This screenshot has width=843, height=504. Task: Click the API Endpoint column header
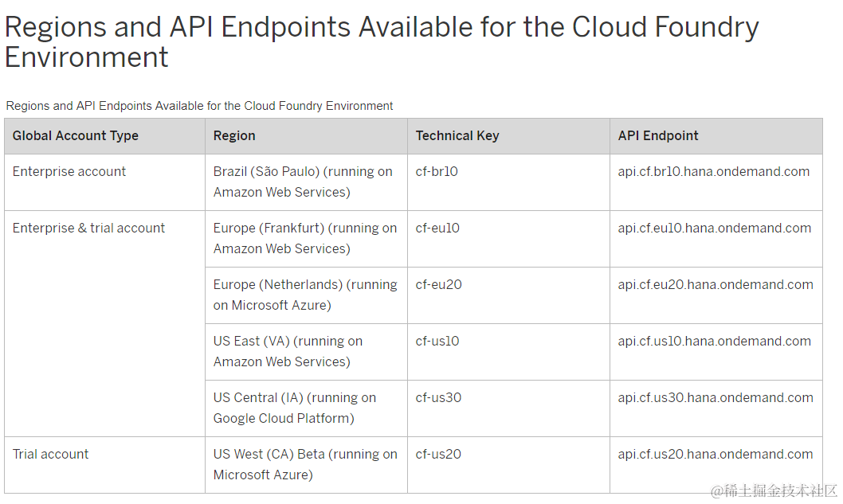pos(658,135)
